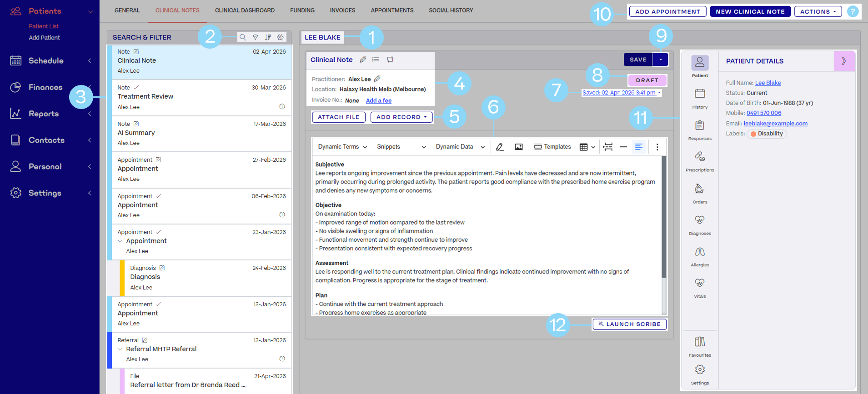Viewport: 868px width, 394px height.
Task: Switch to the Social History tab
Action: (451, 10)
